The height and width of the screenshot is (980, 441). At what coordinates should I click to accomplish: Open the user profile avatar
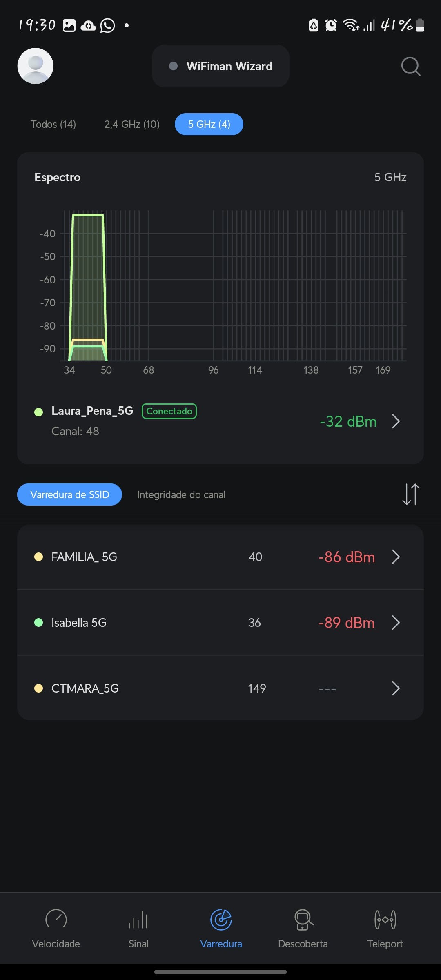36,66
